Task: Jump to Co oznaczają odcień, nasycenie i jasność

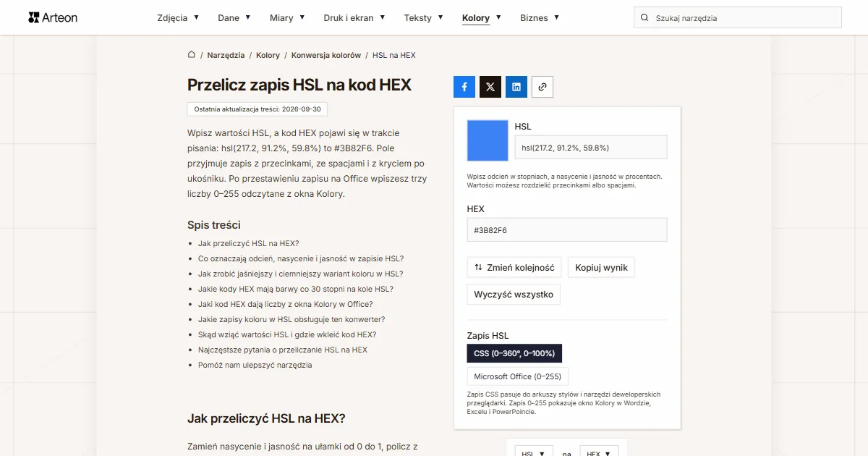Action: [301, 258]
